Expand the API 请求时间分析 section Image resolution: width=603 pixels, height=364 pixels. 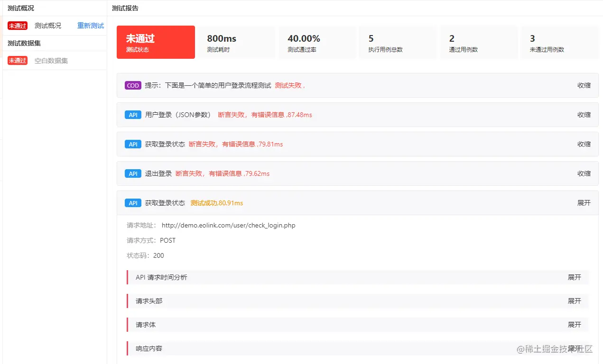pos(574,277)
